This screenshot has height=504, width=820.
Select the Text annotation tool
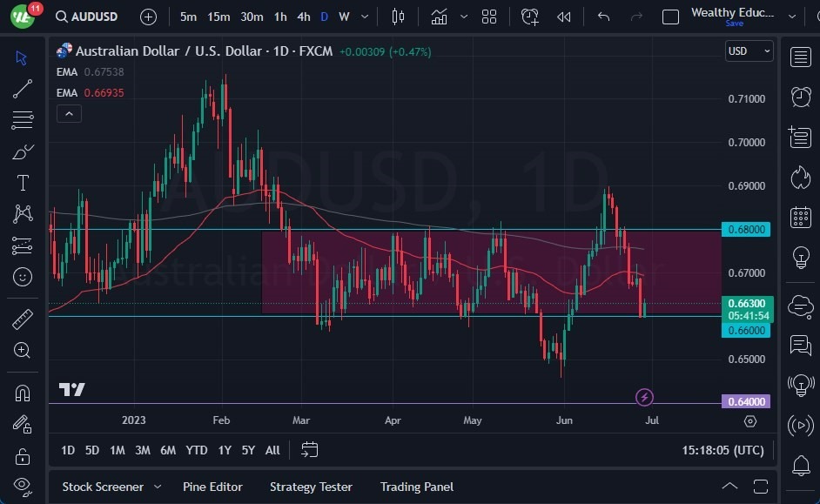[x=22, y=183]
